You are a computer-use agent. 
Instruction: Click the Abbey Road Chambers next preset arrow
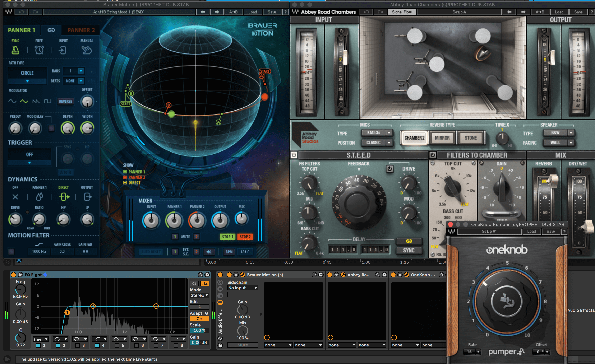(523, 12)
